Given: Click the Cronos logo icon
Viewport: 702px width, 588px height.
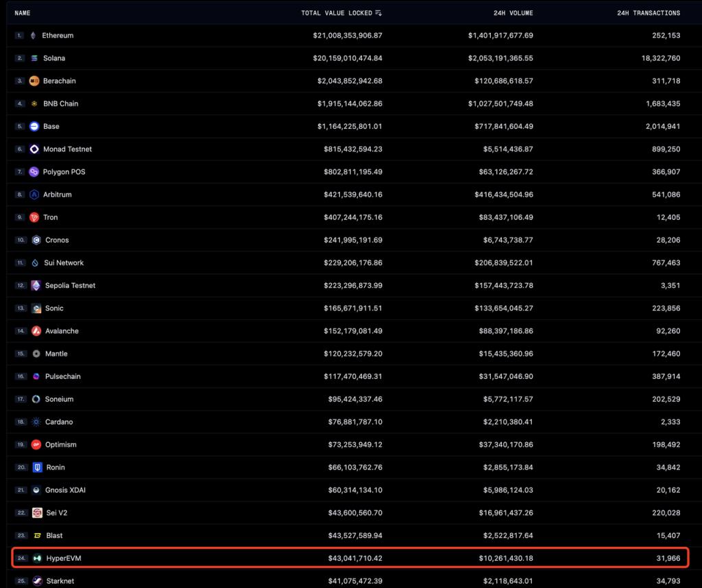Looking at the screenshot, I should coord(36,241).
